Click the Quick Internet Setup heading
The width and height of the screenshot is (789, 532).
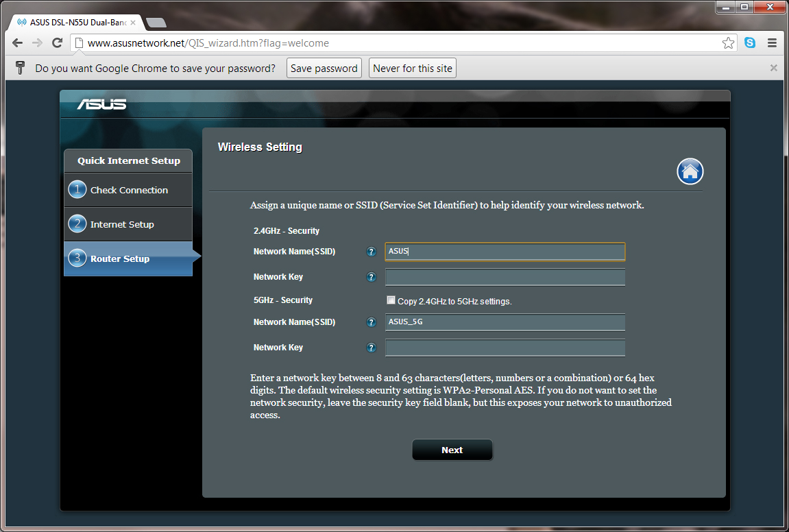click(129, 160)
